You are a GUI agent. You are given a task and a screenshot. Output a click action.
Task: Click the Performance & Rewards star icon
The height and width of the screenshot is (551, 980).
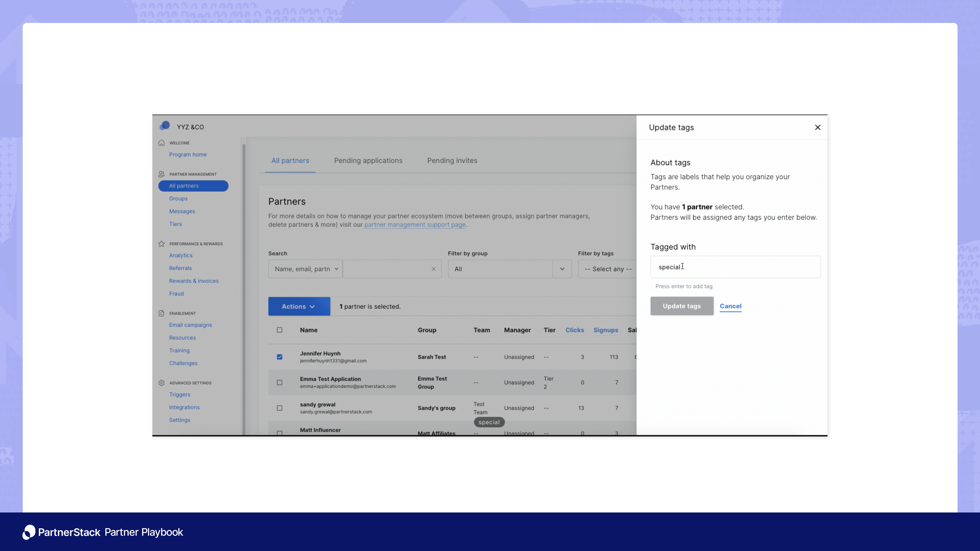(161, 243)
